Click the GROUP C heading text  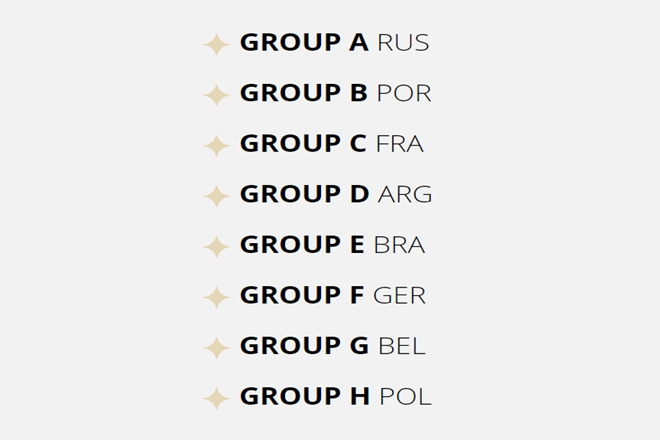(x=303, y=144)
